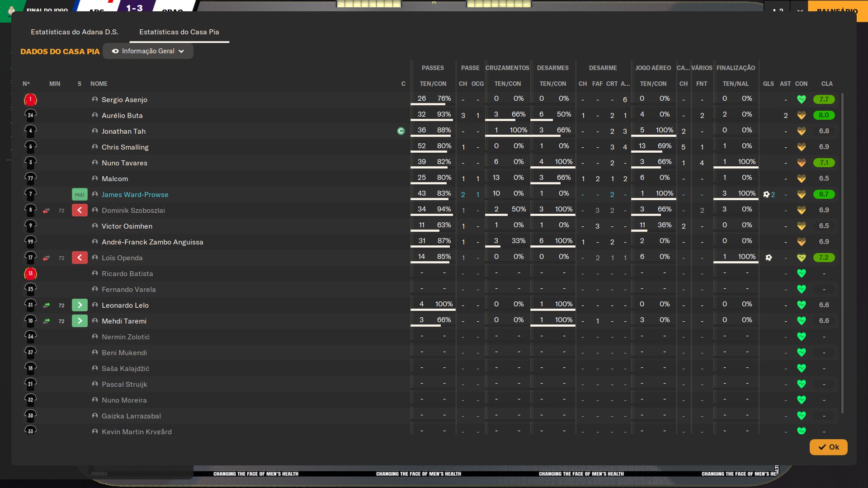Click the green substituted-on arrow for Leonardo Lelo

(80, 305)
